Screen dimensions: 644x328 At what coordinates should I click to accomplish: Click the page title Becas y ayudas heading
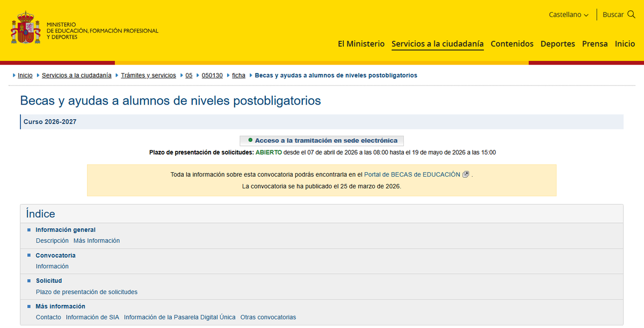pyautogui.click(x=170, y=100)
